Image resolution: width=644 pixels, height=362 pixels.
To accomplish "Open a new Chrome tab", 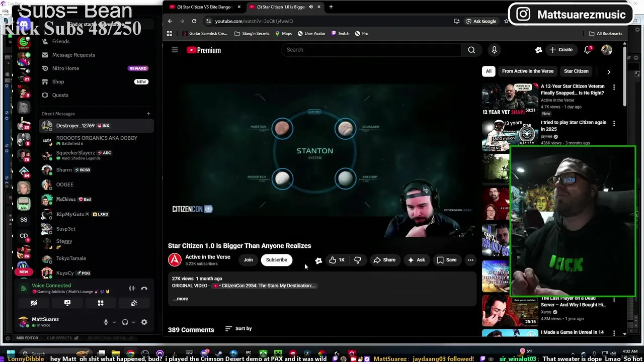I will [331, 7].
